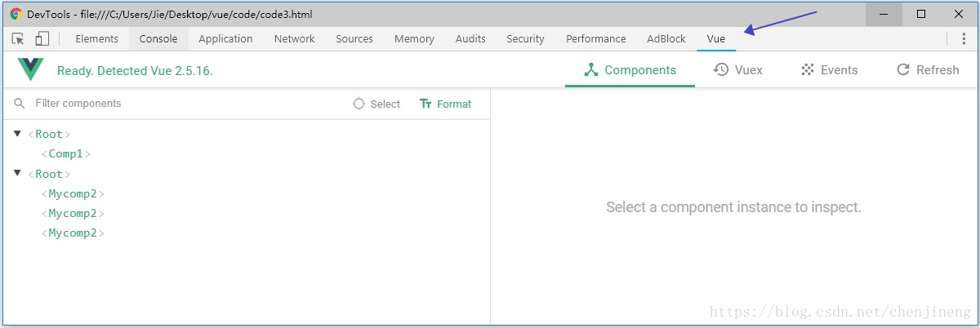This screenshot has height=328, width=980.
Task: Toggle the Select component target mode
Action: [x=376, y=104]
